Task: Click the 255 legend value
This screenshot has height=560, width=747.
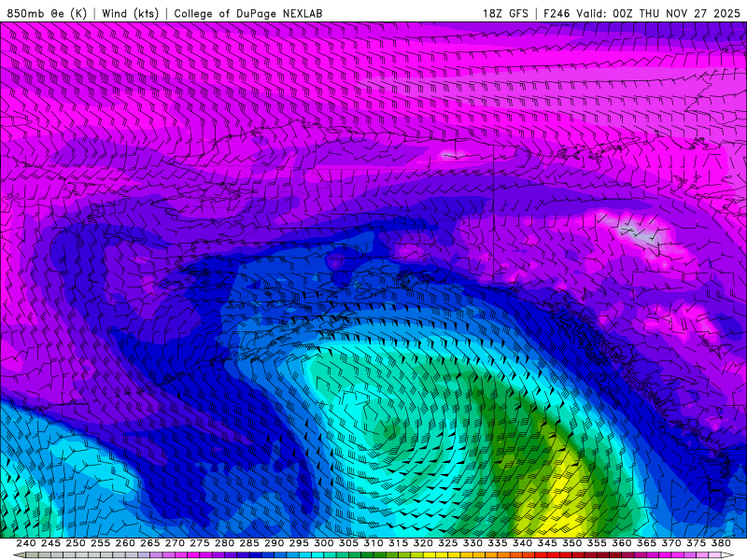Action: tap(100, 543)
